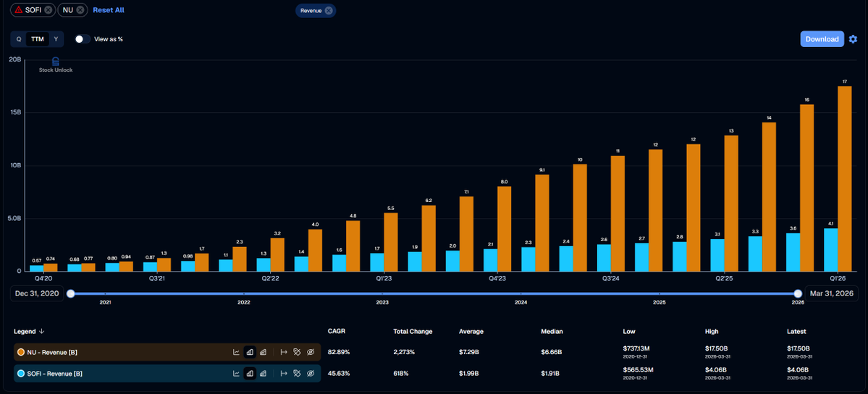Viewport: 868px width, 394px height.
Task: Click the orange NU bar labeled 17
Action: point(844,178)
